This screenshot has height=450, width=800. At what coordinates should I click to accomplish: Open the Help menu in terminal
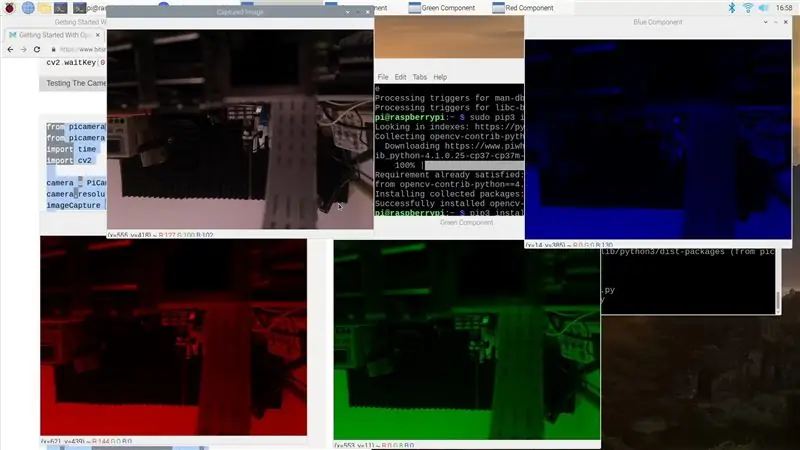point(440,77)
